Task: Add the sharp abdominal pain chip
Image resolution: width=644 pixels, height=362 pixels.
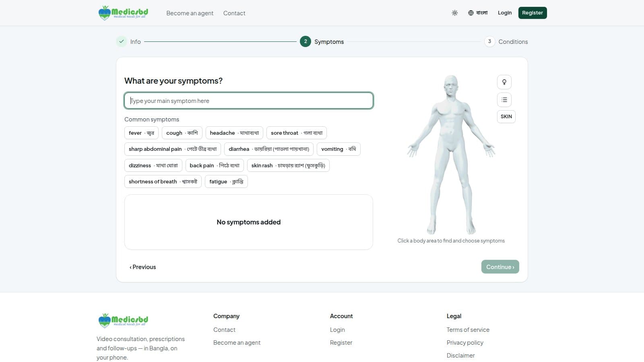Action: (173, 149)
